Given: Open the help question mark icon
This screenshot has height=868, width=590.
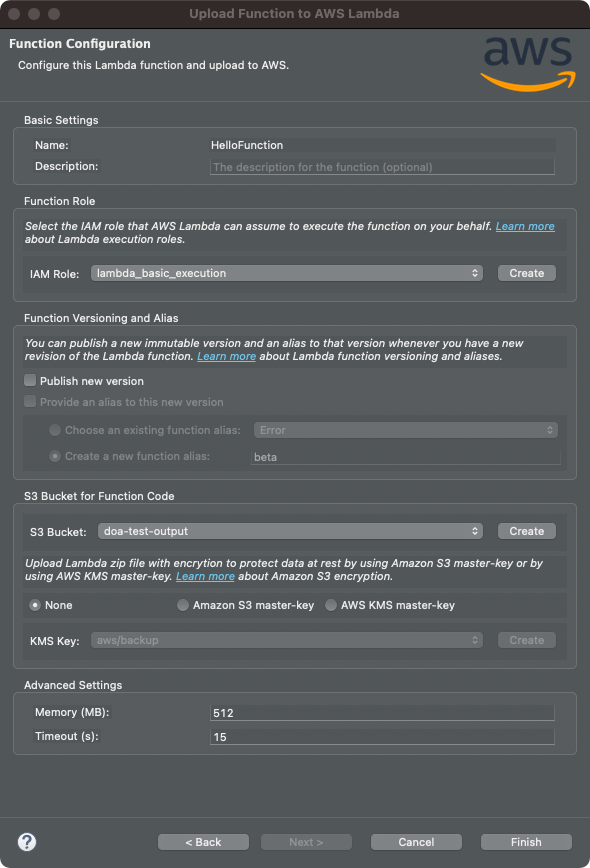Looking at the screenshot, I should click(x=27, y=842).
